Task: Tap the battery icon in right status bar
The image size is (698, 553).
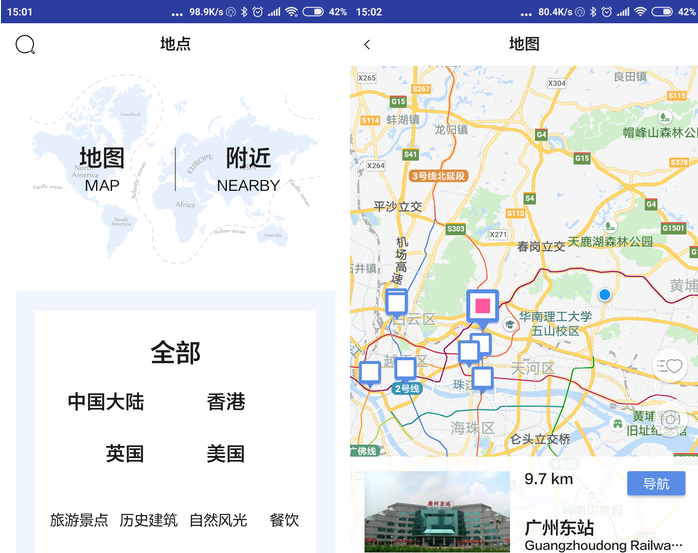Action: click(x=662, y=12)
